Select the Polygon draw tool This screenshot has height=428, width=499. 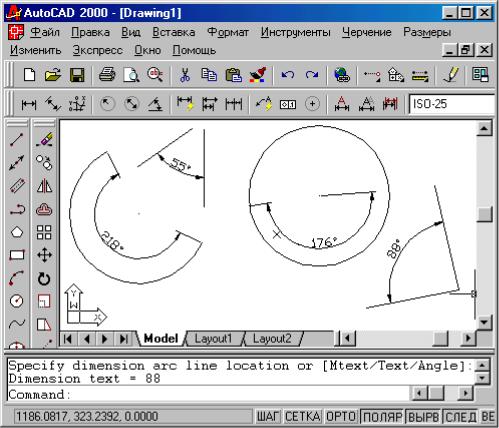[17, 232]
